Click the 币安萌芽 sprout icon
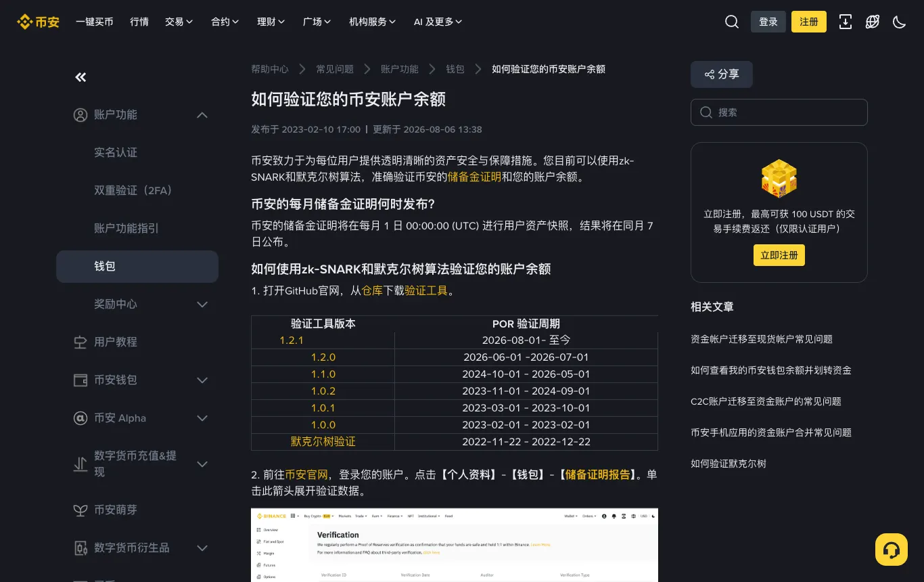Viewport: 924px width, 582px height. click(x=80, y=510)
